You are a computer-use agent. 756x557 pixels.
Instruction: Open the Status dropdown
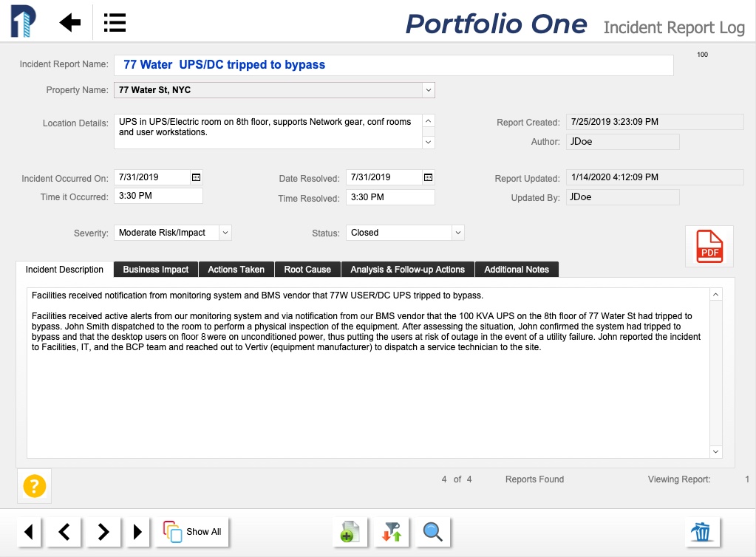[x=458, y=233]
